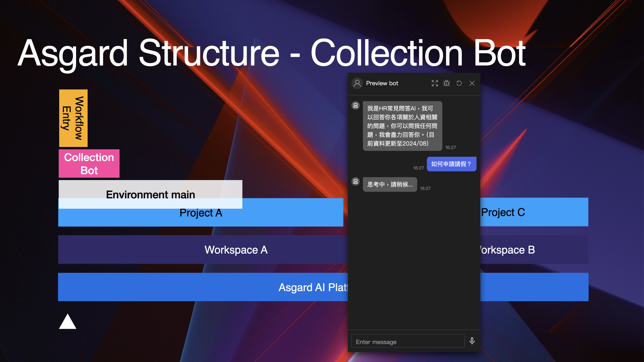This screenshot has height=362, width=644.
Task: Click the microphone voice input icon
Action: click(472, 341)
